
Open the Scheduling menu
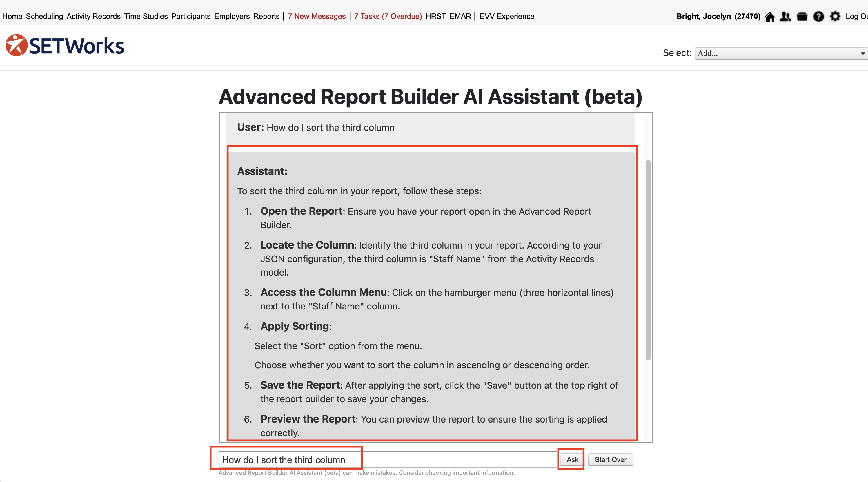(44, 16)
